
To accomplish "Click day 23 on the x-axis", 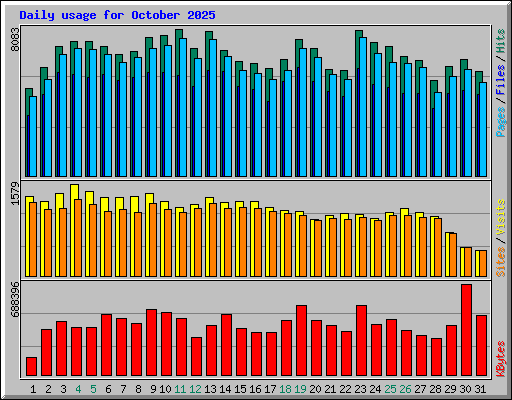I will [x=360, y=389].
